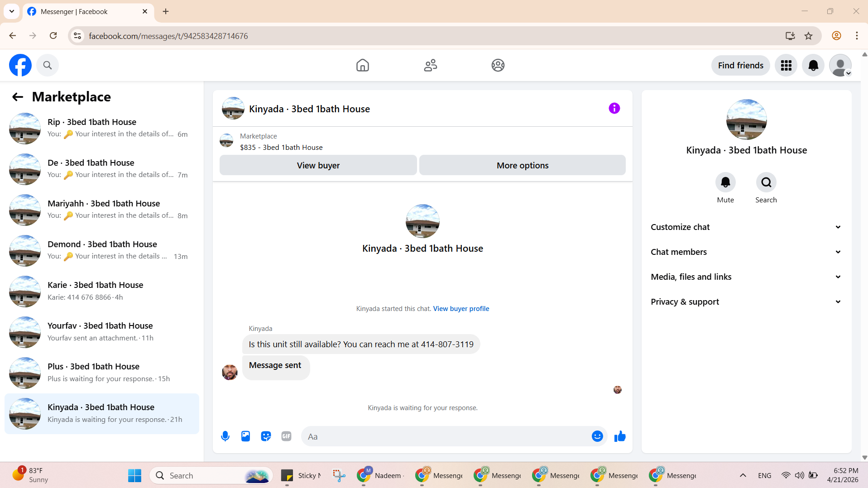Open the $835 3bed 1bath House listing
Image resolution: width=868 pixels, height=488 pixels.
coord(281,147)
